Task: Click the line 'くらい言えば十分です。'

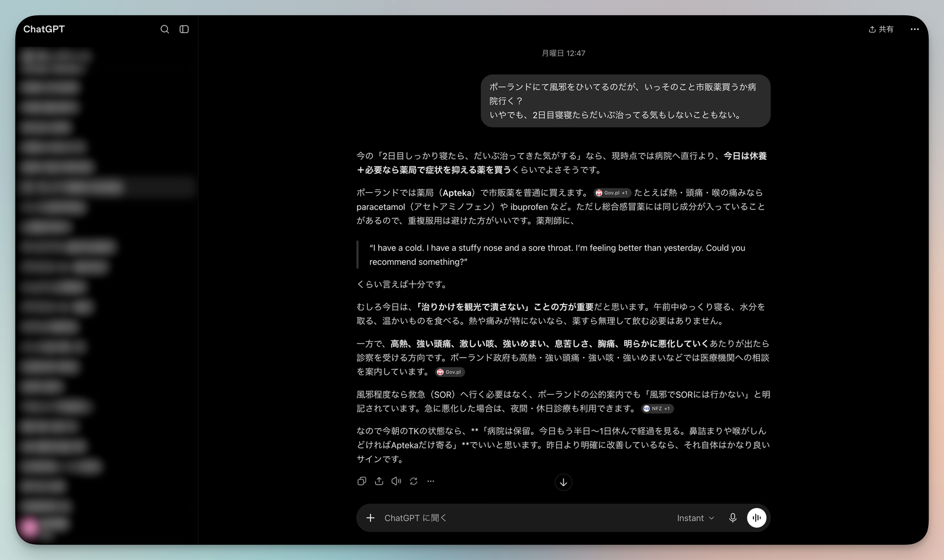Action: (404, 284)
